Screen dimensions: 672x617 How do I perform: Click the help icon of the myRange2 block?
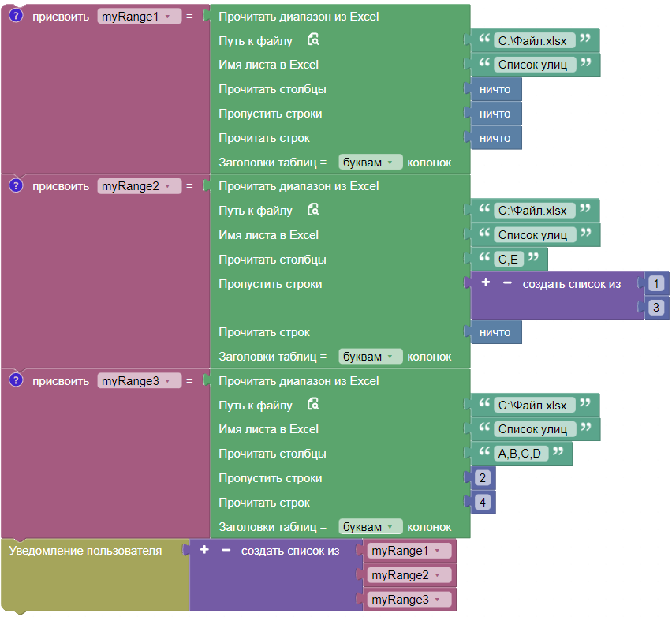coord(16,185)
